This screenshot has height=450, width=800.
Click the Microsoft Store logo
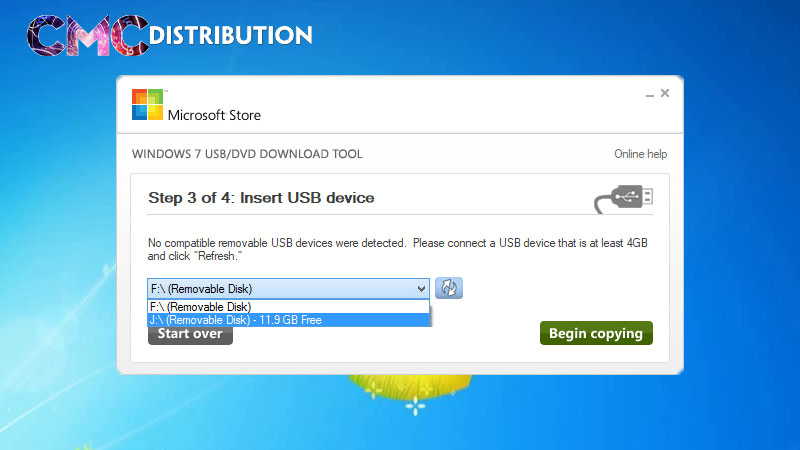196,106
